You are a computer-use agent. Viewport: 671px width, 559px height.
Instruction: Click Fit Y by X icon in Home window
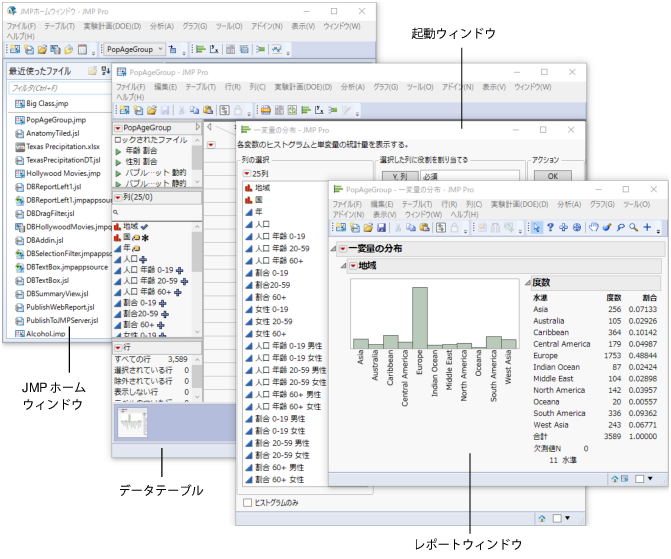214,49
